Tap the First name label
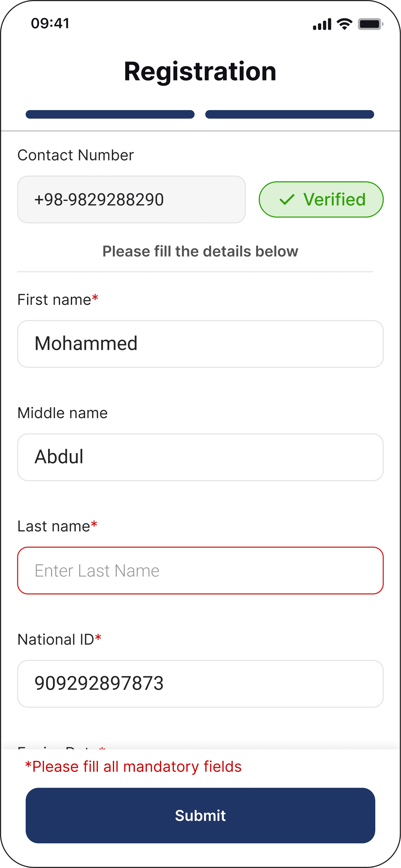The height and width of the screenshot is (868, 401). tap(58, 299)
